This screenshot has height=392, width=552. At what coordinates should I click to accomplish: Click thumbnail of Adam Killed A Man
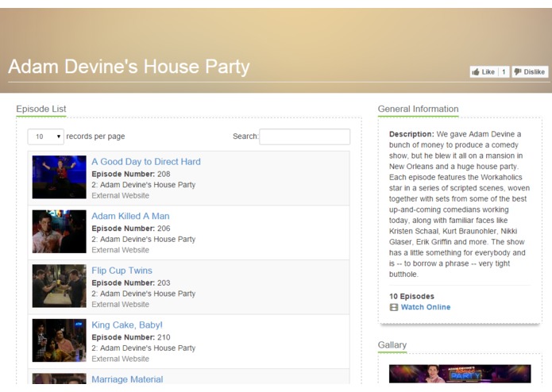pos(59,232)
